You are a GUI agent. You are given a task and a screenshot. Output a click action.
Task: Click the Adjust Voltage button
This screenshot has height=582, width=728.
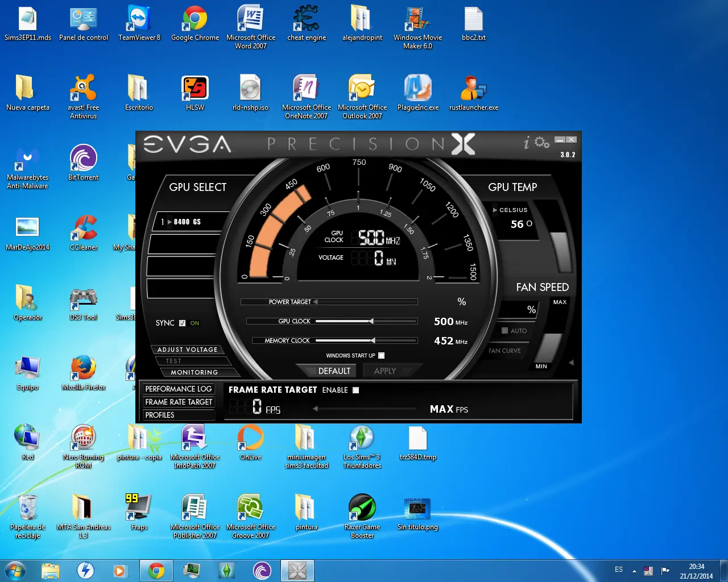coord(187,350)
